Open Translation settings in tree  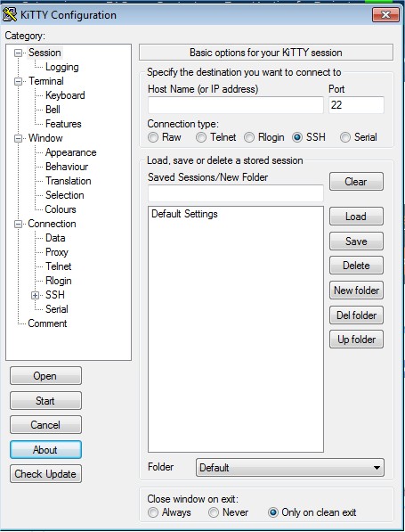tap(69, 181)
